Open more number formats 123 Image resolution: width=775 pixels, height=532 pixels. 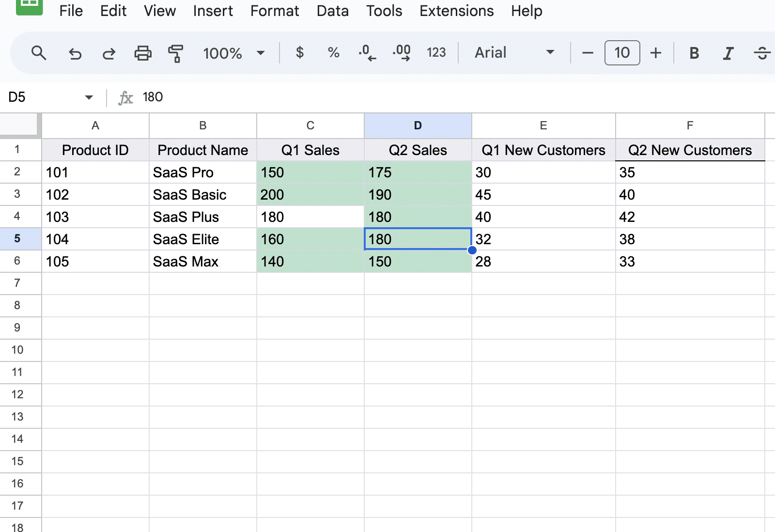pyautogui.click(x=436, y=52)
